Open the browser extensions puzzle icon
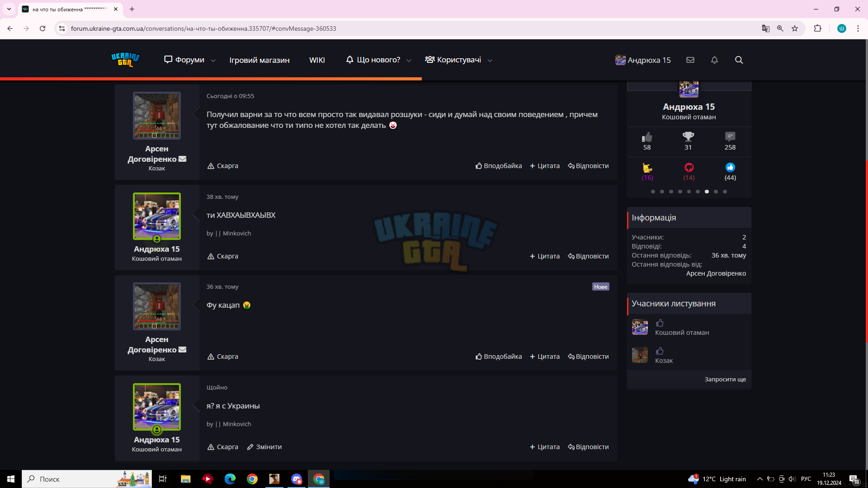This screenshot has width=868, height=488. 817,28
